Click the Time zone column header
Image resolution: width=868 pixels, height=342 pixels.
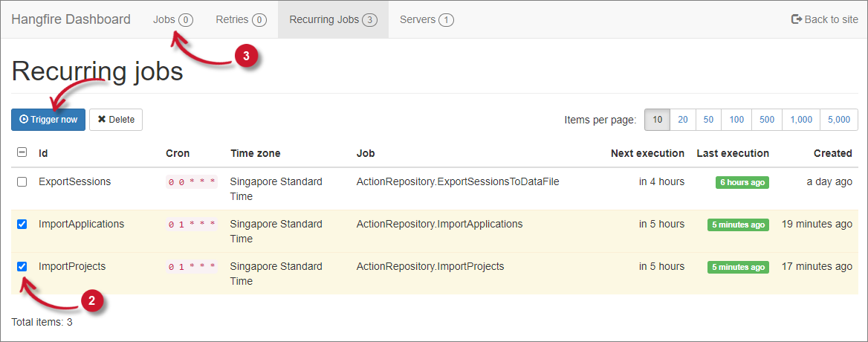[x=255, y=153]
